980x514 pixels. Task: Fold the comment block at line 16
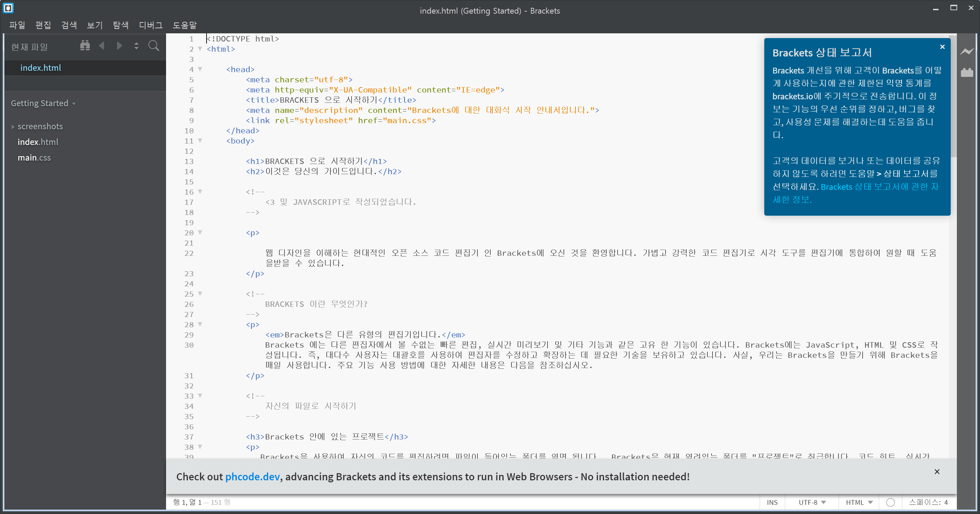[200, 192]
